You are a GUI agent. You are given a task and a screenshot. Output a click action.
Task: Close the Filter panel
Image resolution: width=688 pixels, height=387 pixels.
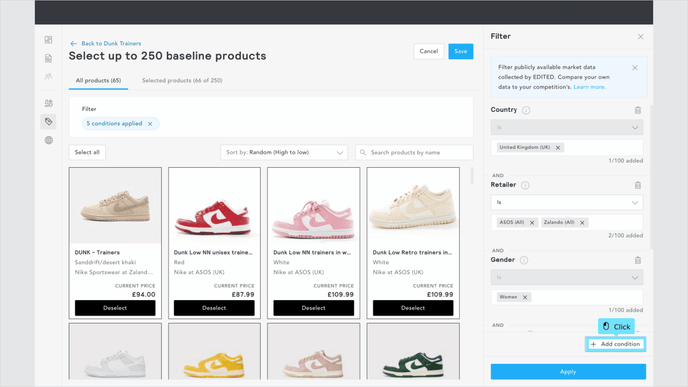coord(641,36)
